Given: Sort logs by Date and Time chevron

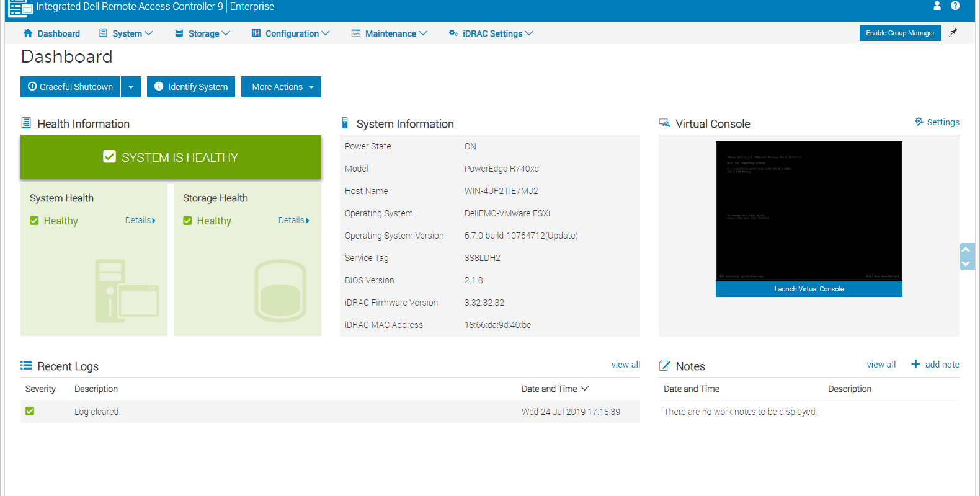Looking at the screenshot, I should (584, 389).
